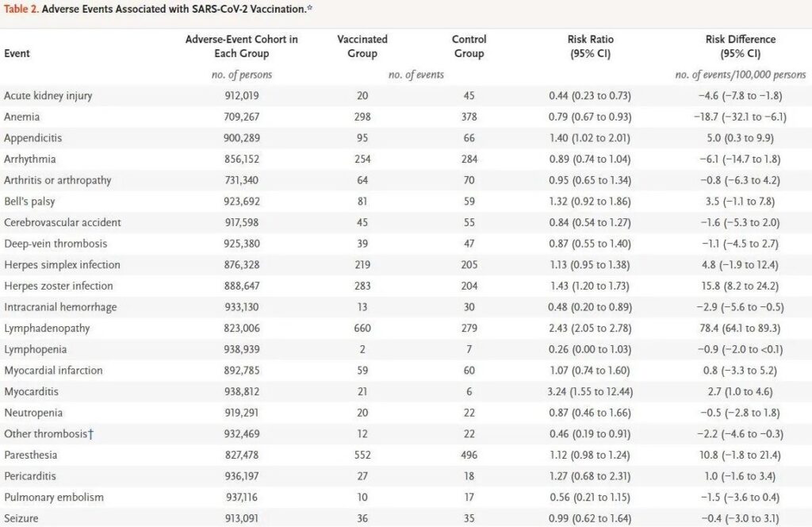The height and width of the screenshot is (527, 812).
Task: Click the Seizure row label
Action: (21, 518)
